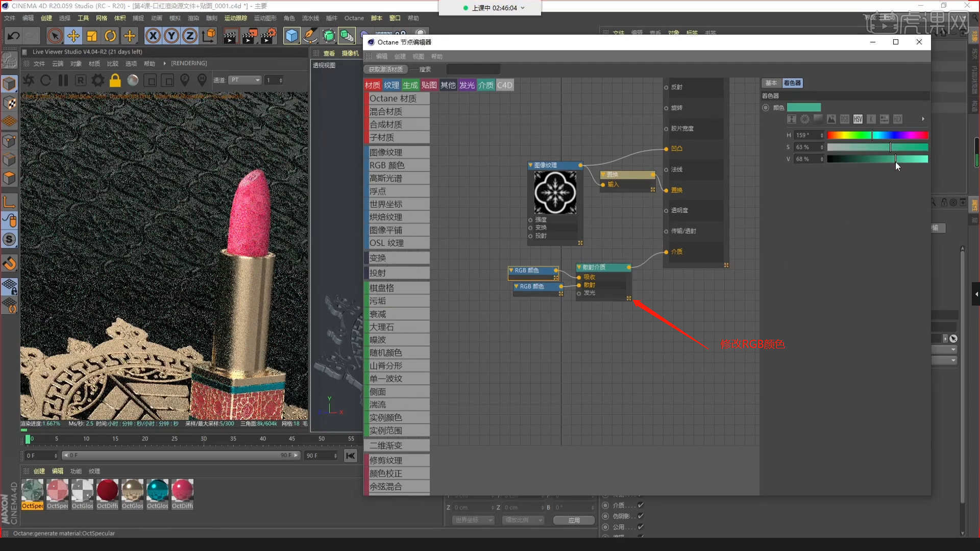Add an Octane 材质 node
This screenshot has height=551, width=980.
[x=399, y=98]
